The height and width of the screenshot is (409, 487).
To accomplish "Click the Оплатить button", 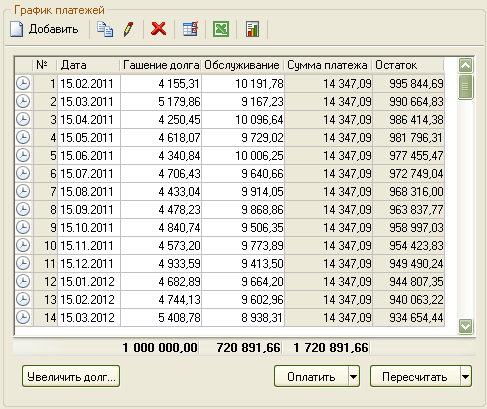I will pyautogui.click(x=311, y=377).
